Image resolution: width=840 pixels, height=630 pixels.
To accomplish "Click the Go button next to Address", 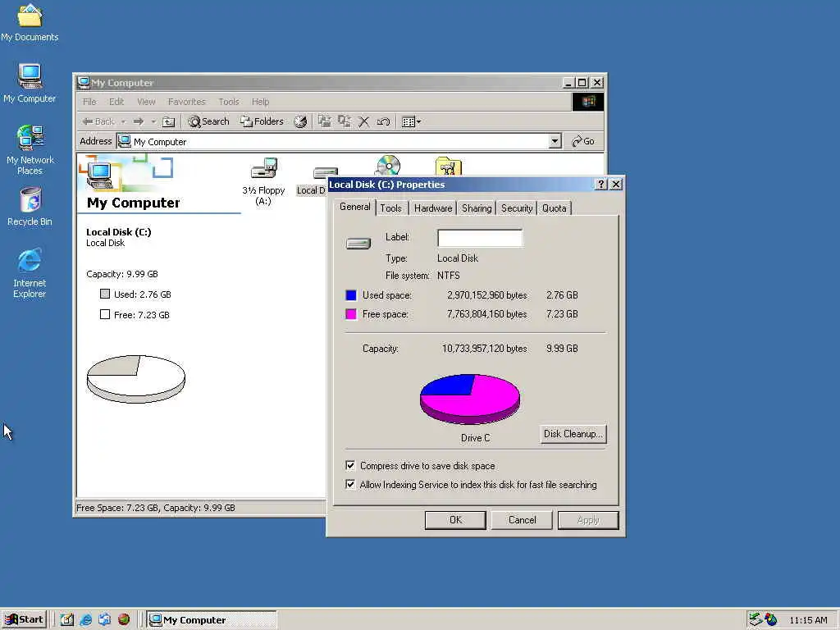I will [x=584, y=141].
